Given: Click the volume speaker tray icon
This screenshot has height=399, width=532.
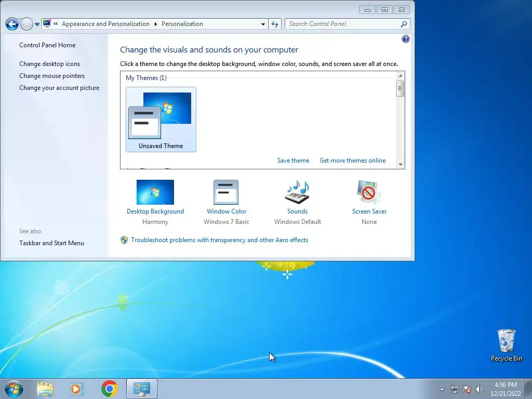Looking at the screenshot, I should coord(480,389).
